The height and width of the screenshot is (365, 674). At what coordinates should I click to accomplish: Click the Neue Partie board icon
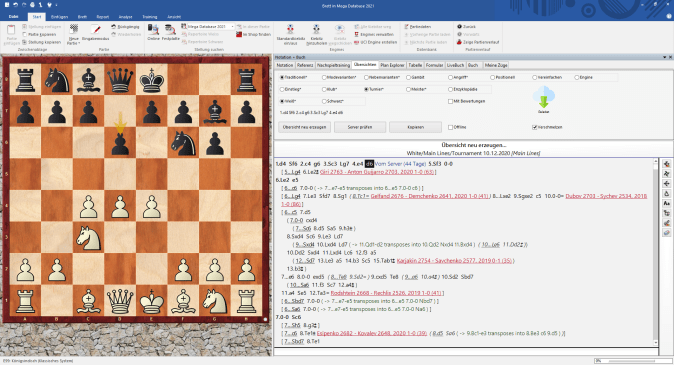(74, 30)
